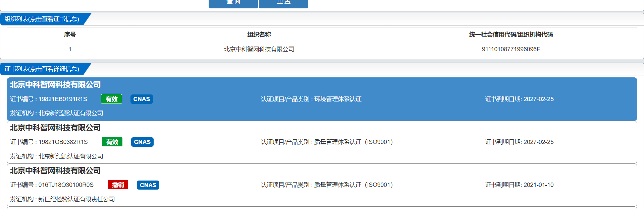644x209 pixels.
Task: Click the 重置 reset button
Action: [x=283, y=3]
